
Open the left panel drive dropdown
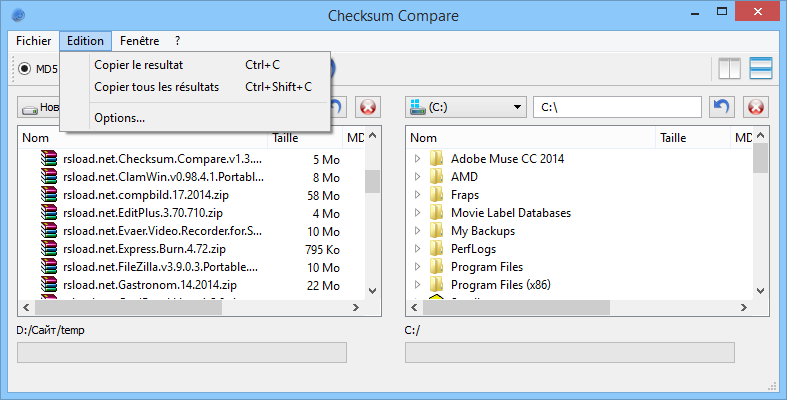click(x=39, y=107)
